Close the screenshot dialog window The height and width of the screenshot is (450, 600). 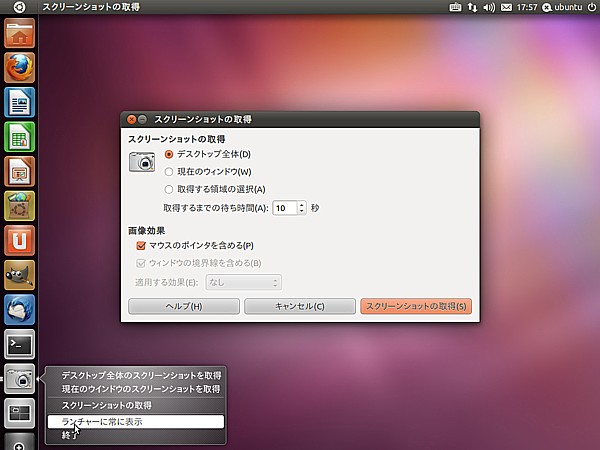point(131,119)
